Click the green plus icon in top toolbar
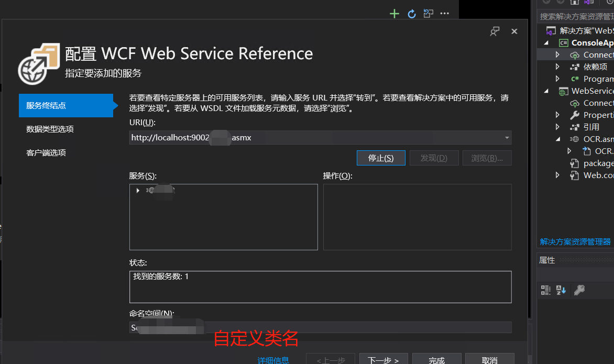The height and width of the screenshot is (364, 614). 394,14
